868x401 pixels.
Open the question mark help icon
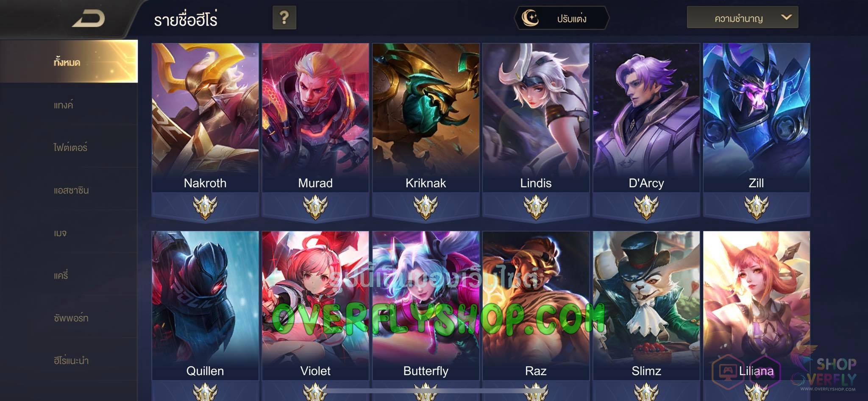(284, 18)
